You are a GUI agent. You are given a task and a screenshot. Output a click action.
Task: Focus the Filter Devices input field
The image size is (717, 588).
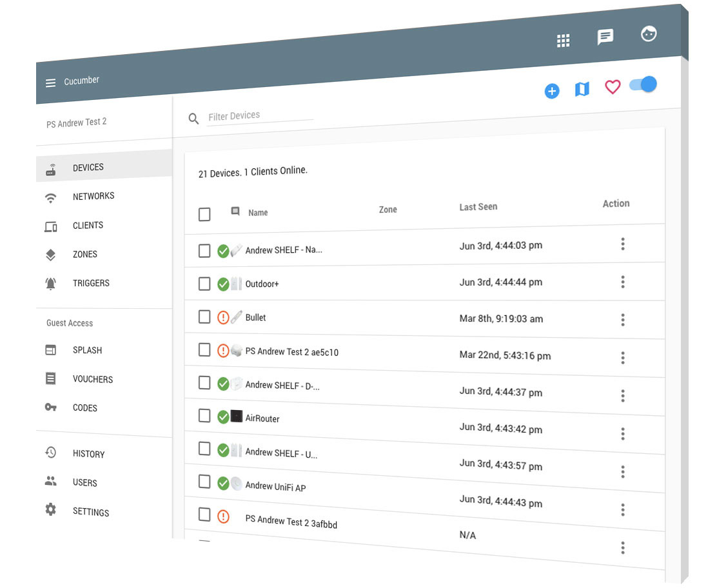point(260,115)
